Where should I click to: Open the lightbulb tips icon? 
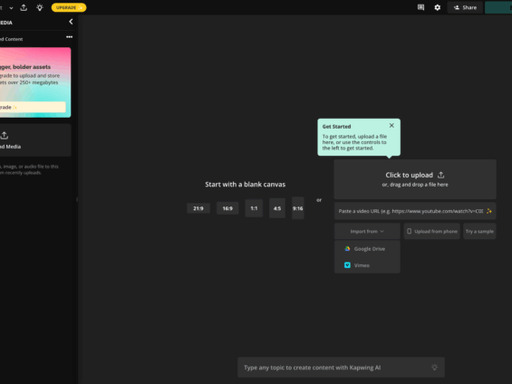click(40, 7)
